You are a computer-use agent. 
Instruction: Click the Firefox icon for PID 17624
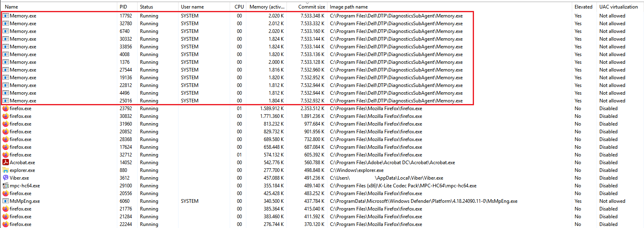tap(6, 147)
